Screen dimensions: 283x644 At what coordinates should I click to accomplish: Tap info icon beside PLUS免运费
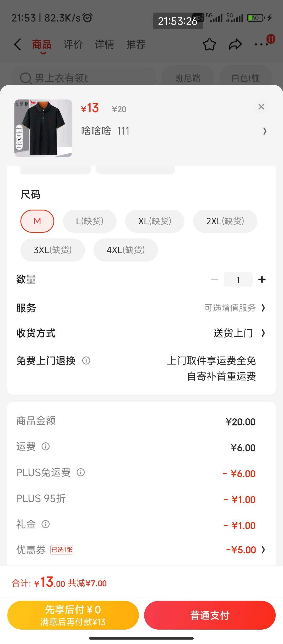click(x=81, y=472)
